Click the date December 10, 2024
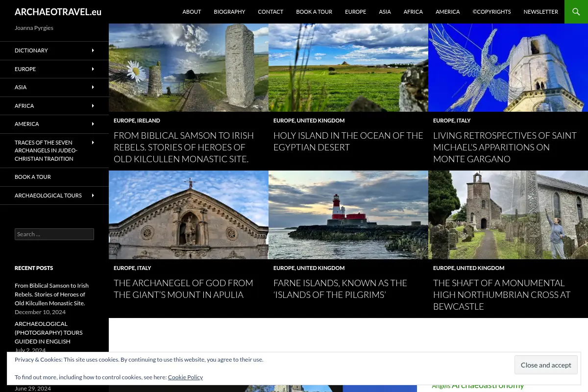This screenshot has width=588, height=392. click(x=40, y=312)
